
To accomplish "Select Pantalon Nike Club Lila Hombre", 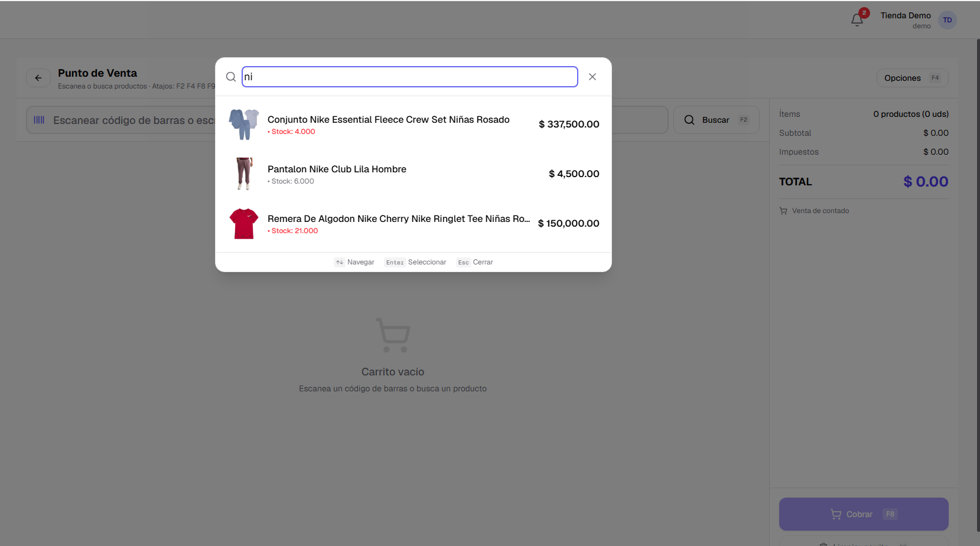I will tap(414, 174).
